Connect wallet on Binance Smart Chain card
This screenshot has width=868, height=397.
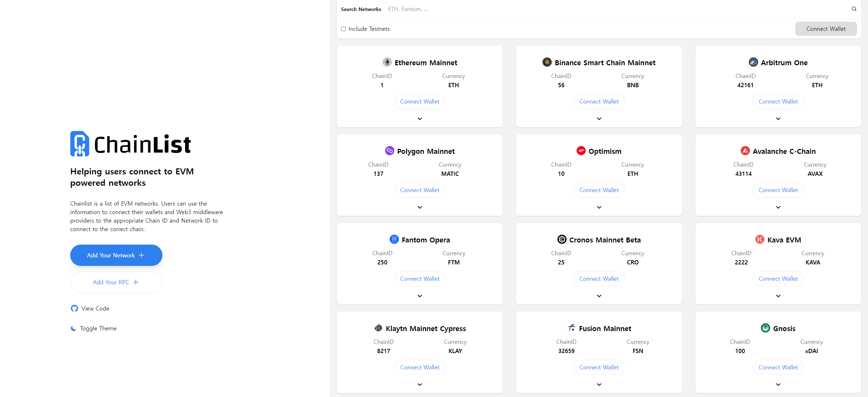coord(599,101)
